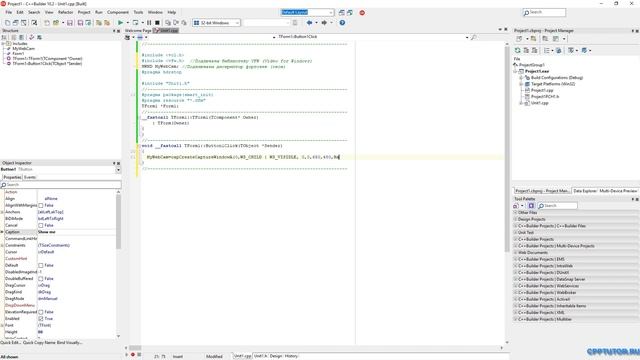Switch to the Data Explorer tab

tap(585, 191)
